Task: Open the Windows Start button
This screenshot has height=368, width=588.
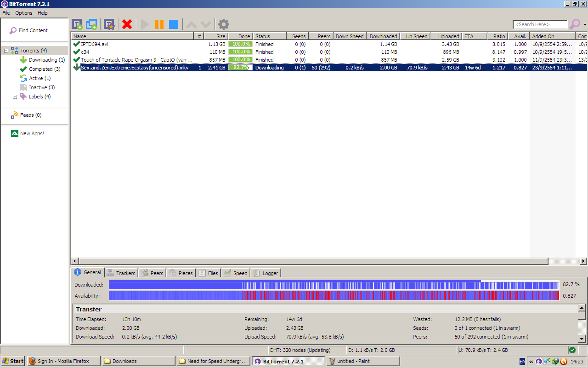Action: point(13,361)
